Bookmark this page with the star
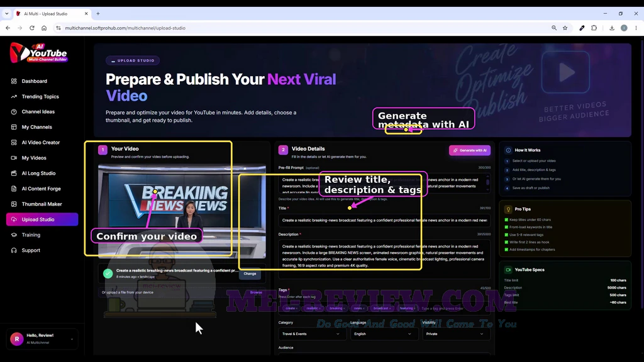The width and height of the screenshot is (644, 362). coord(565,28)
